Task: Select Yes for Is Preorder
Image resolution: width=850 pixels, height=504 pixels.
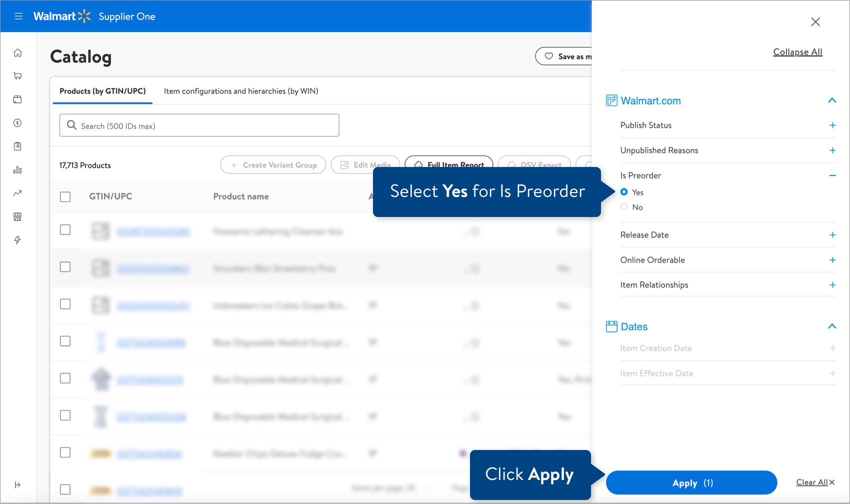Action: point(624,192)
